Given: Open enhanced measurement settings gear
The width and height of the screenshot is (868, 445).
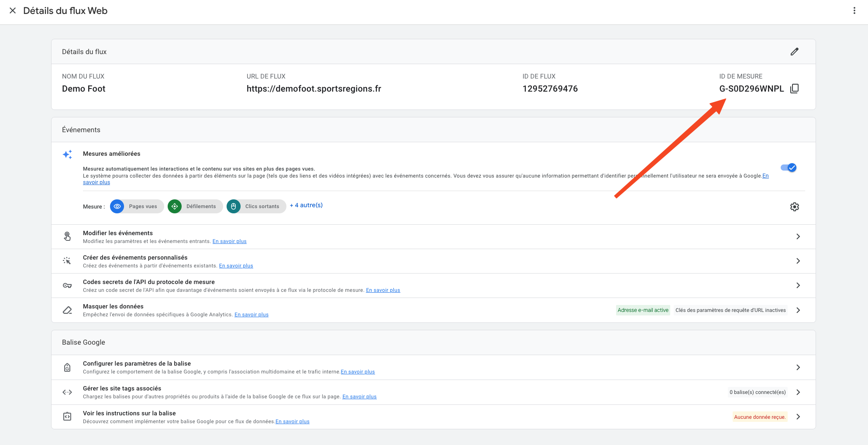Looking at the screenshot, I should (794, 207).
